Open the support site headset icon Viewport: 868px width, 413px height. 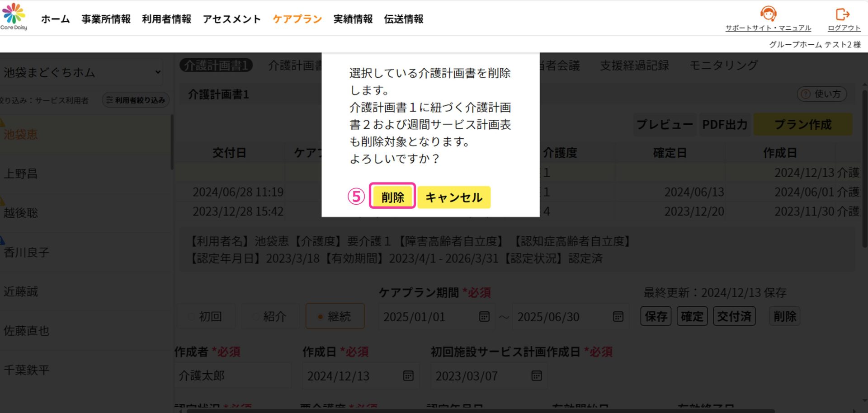point(768,14)
